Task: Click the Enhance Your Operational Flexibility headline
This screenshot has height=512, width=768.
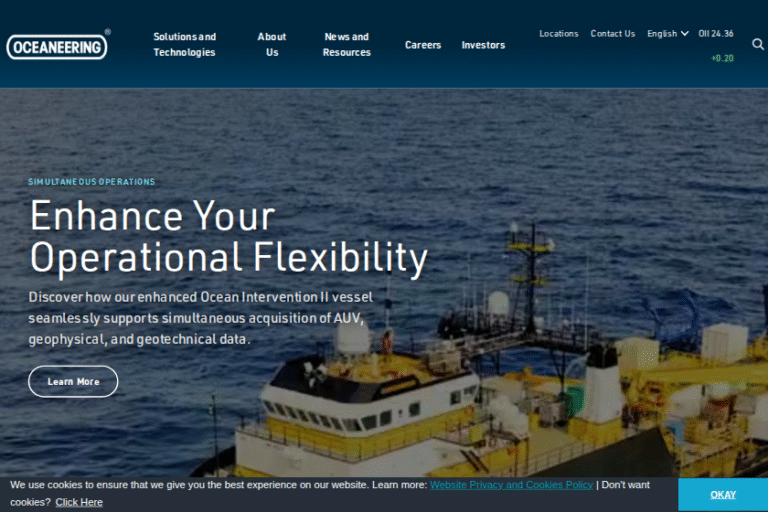Action: 228,237
